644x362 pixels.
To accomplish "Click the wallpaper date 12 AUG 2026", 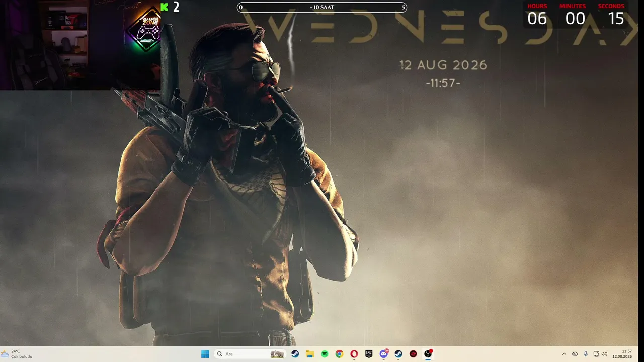I will coord(443,65).
